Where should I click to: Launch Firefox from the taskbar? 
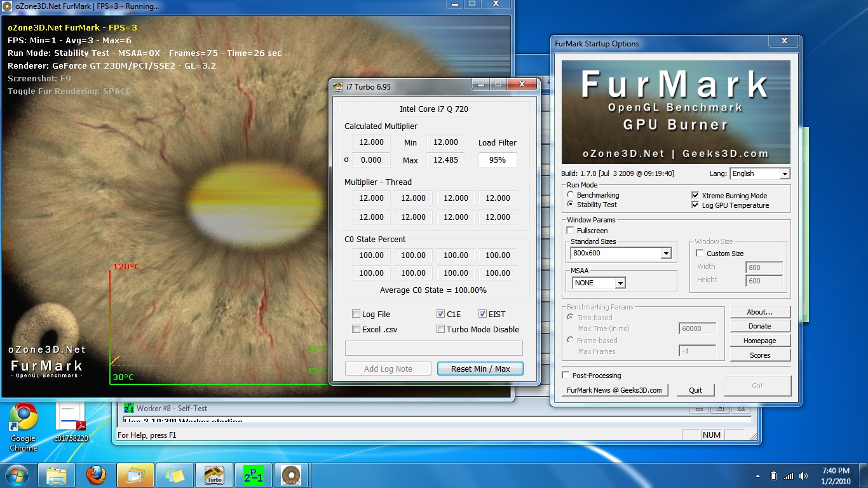coord(95,475)
